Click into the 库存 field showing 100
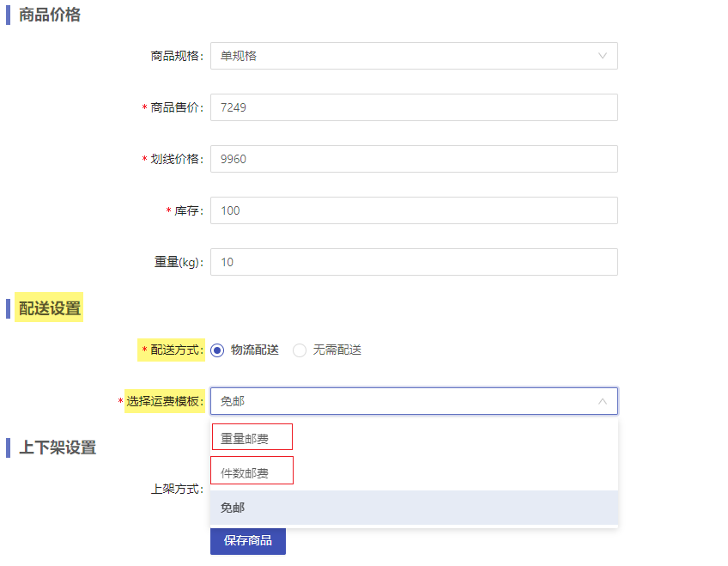Image resolution: width=728 pixels, height=566 pixels. coord(414,210)
